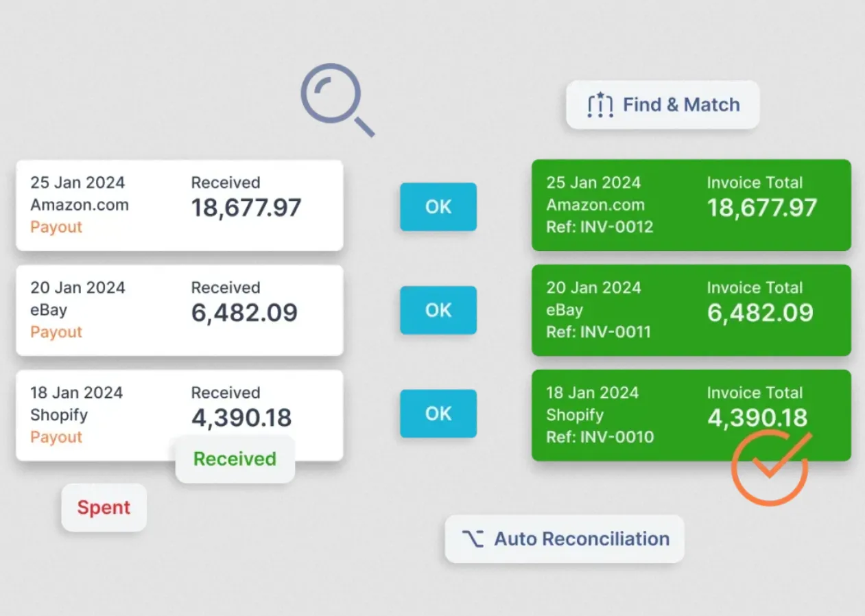Open the green invoice card INV-0012
Screen dimensions: 865x616
pyautogui.click(x=691, y=205)
